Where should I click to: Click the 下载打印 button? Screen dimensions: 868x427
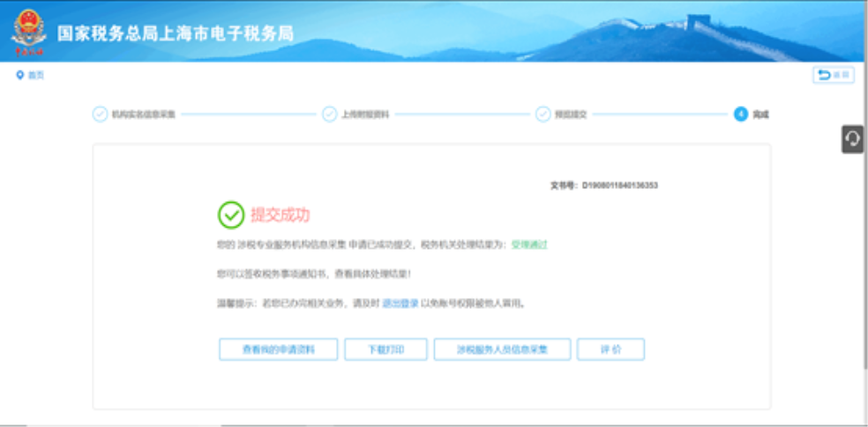385,349
